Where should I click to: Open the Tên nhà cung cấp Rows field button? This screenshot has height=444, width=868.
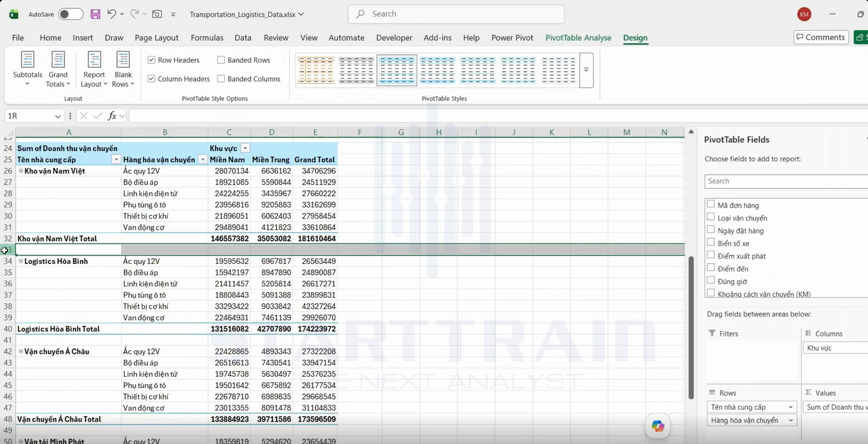[751, 407]
